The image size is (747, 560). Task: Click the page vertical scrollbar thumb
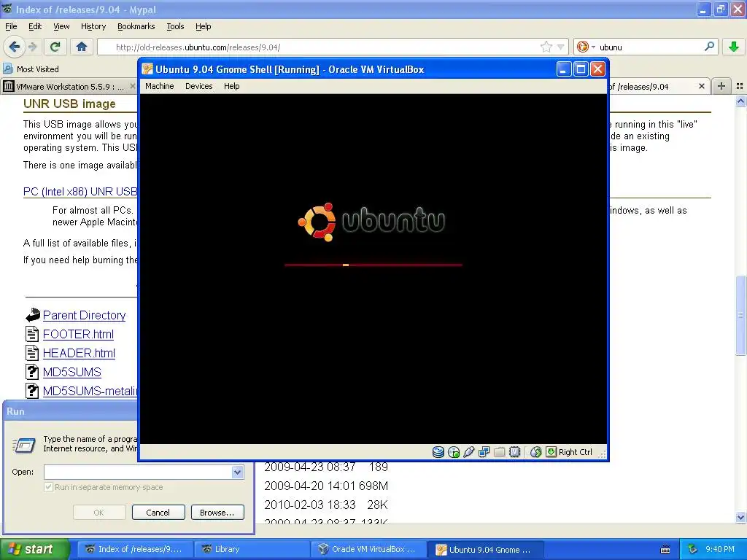click(x=740, y=315)
